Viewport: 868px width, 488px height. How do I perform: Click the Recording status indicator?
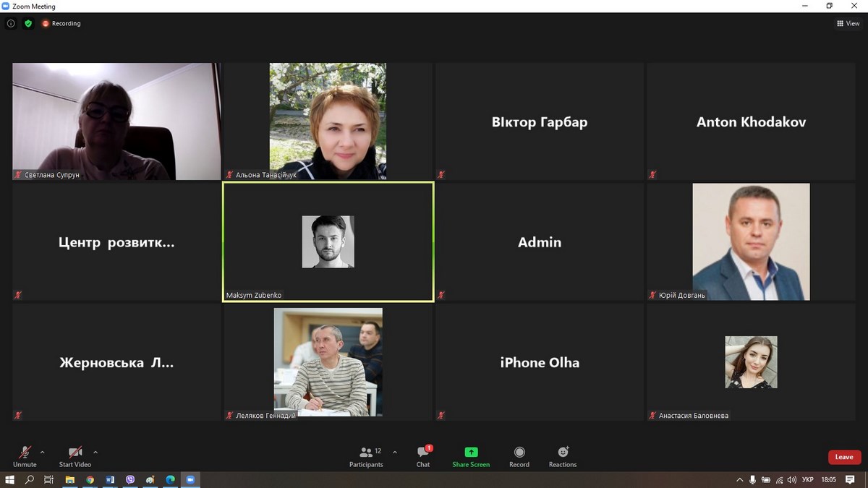click(x=61, y=23)
